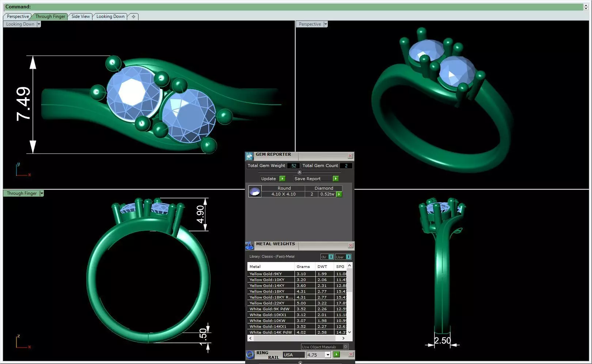This screenshot has height=364, width=592.
Task: Close the Ring Rail panel
Action: pyautogui.click(x=351, y=354)
